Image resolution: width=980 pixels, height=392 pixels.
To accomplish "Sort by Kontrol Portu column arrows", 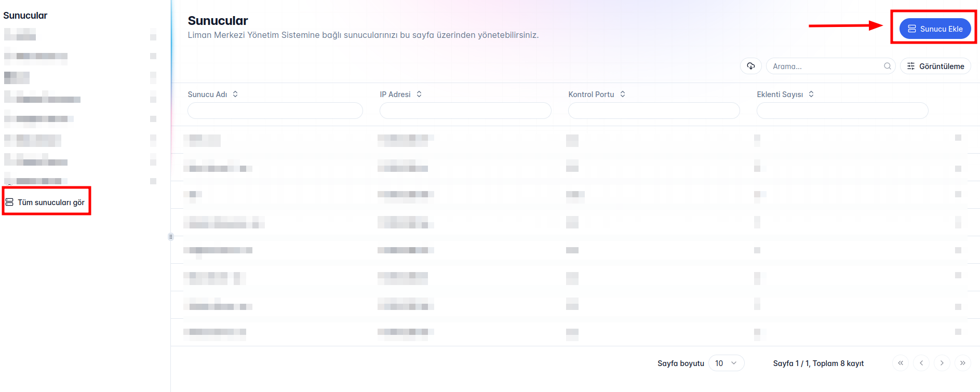I will click(x=623, y=94).
